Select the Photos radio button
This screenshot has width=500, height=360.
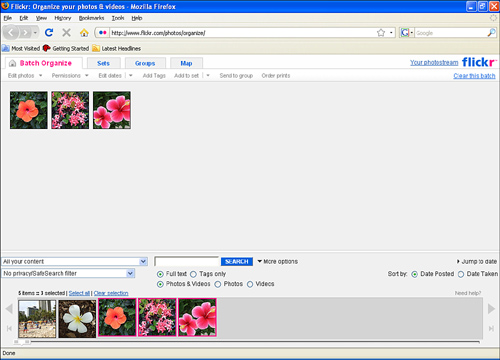[218, 284]
